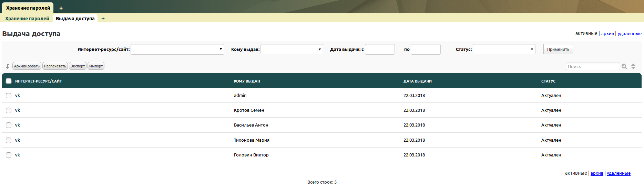Viewport: 644px width, 185px height.
Task: Switch to the Хранение паролей sub-tab
Action: pos(27,19)
